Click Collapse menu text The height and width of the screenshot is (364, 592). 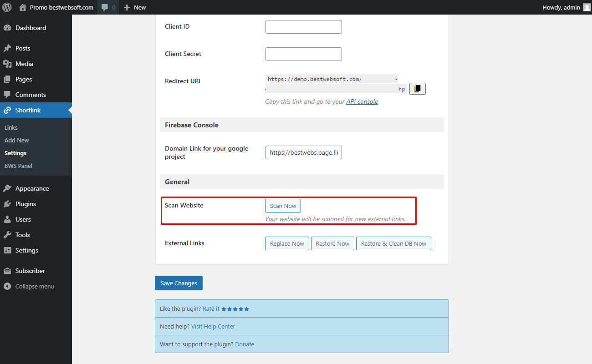point(35,286)
